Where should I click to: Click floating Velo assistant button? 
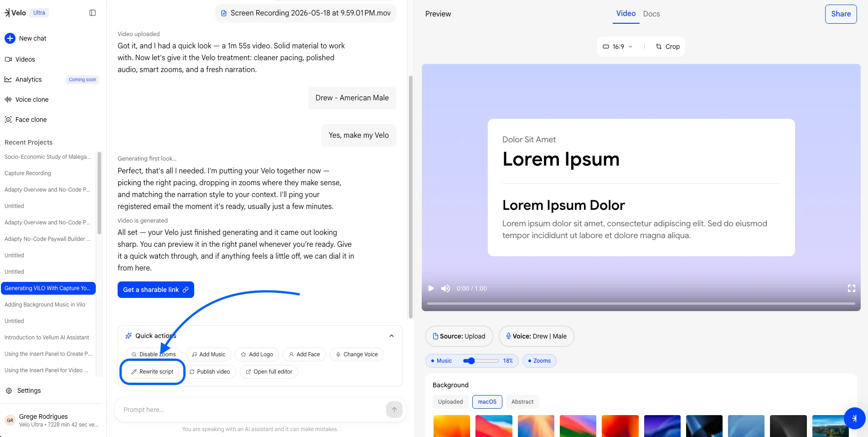[854, 418]
